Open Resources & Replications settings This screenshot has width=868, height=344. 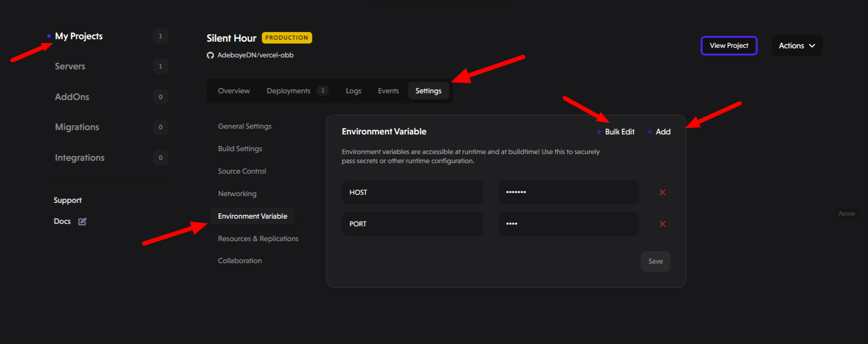click(258, 239)
